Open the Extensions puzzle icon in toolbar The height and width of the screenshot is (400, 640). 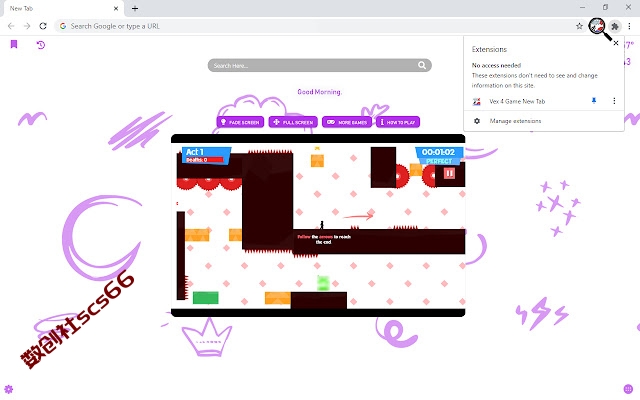615,26
